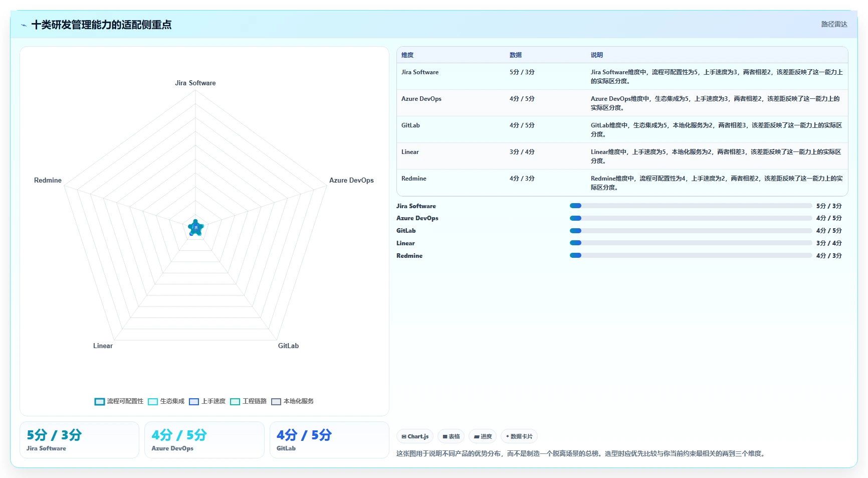Open the Azure DevOps stat card
The height and width of the screenshot is (478, 868).
coord(204,440)
